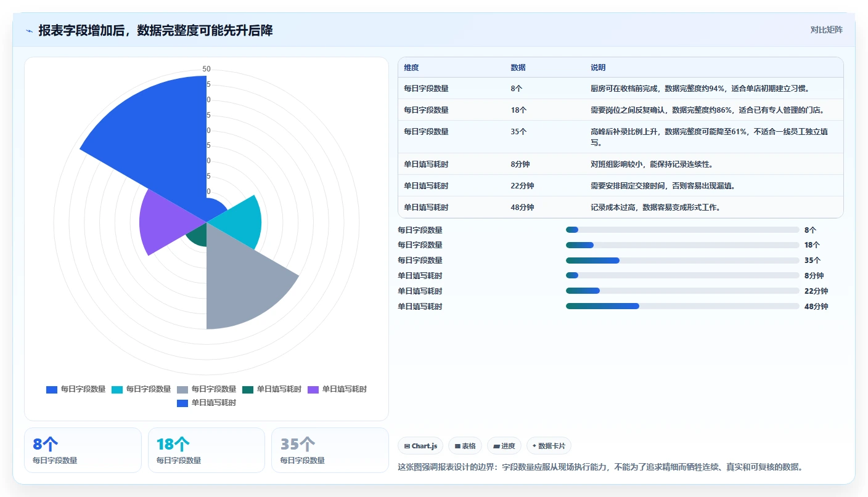Click the description 记录成本过高
868x497 pixels.
click(x=655, y=208)
